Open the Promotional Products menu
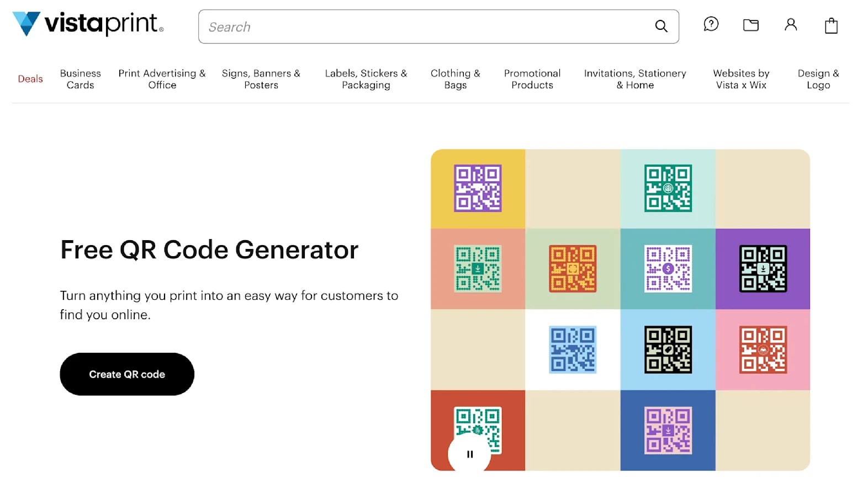This screenshot has height=477, width=868. click(532, 78)
